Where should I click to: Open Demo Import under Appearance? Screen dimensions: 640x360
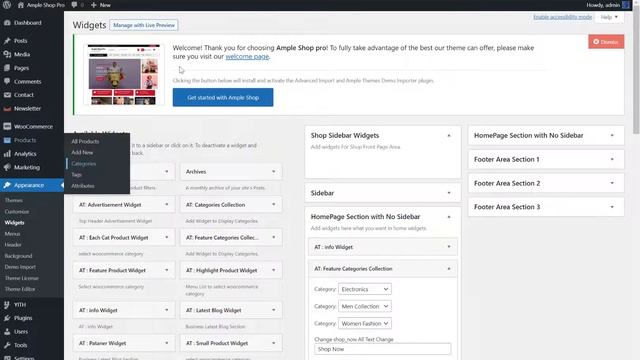pos(20,267)
